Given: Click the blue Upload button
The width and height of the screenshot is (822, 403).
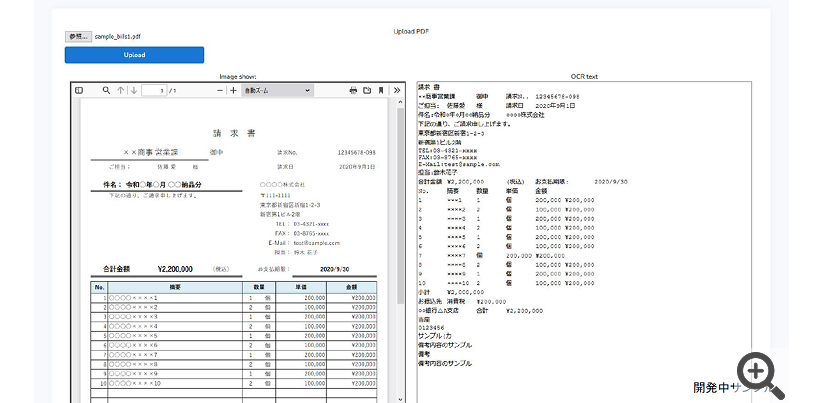Looking at the screenshot, I should pyautogui.click(x=134, y=55).
